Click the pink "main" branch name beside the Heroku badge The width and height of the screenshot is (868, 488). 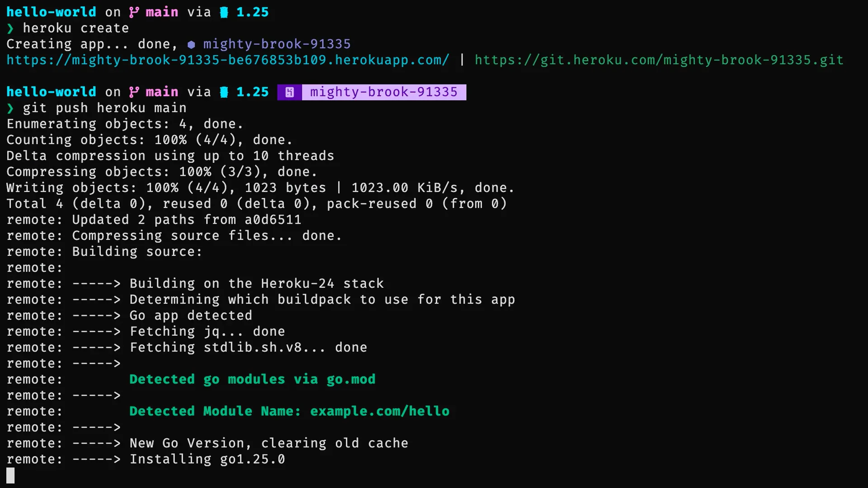(x=162, y=92)
